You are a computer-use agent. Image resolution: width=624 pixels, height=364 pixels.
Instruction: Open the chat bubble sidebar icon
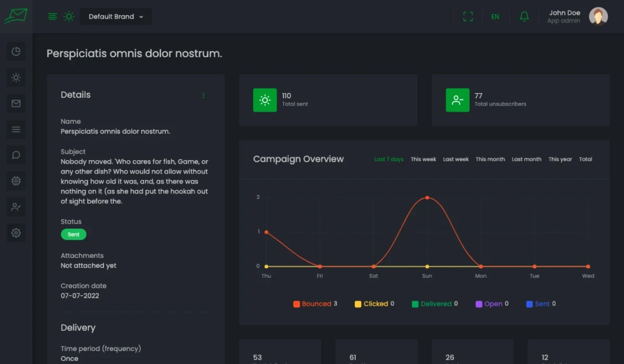coord(16,155)
